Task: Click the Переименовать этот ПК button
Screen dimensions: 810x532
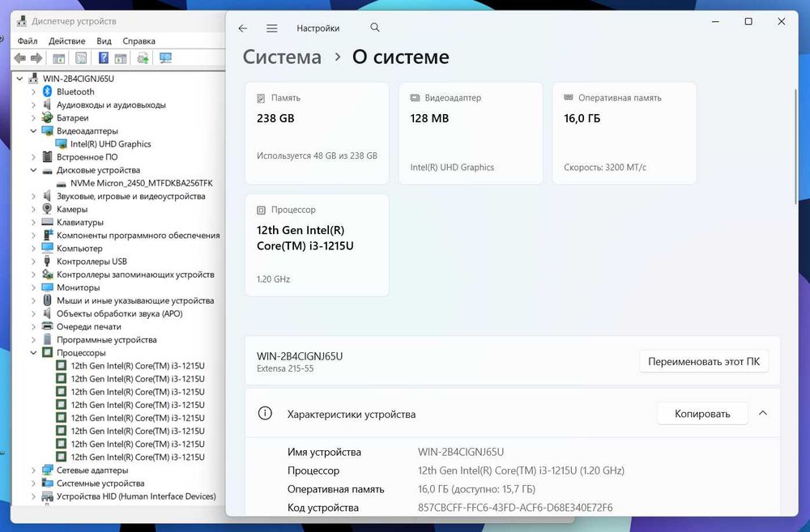Action: pos(704,362)
